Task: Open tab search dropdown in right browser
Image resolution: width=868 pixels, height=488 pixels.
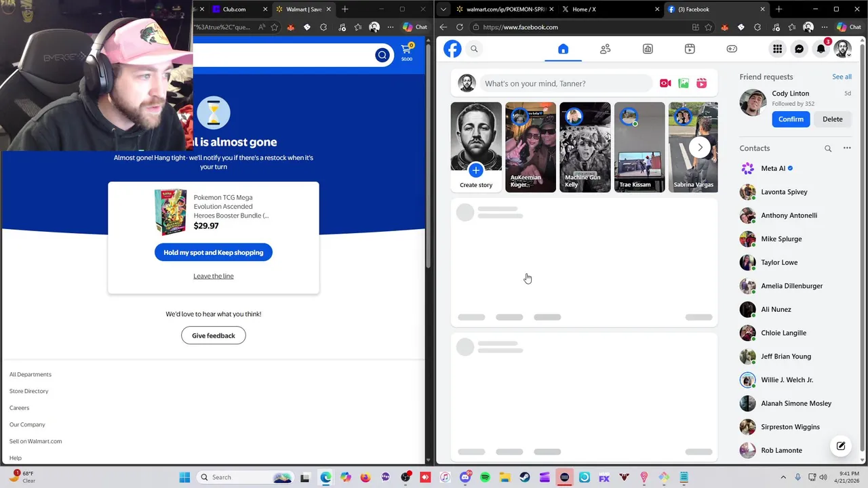Action: tap(443, 9)
